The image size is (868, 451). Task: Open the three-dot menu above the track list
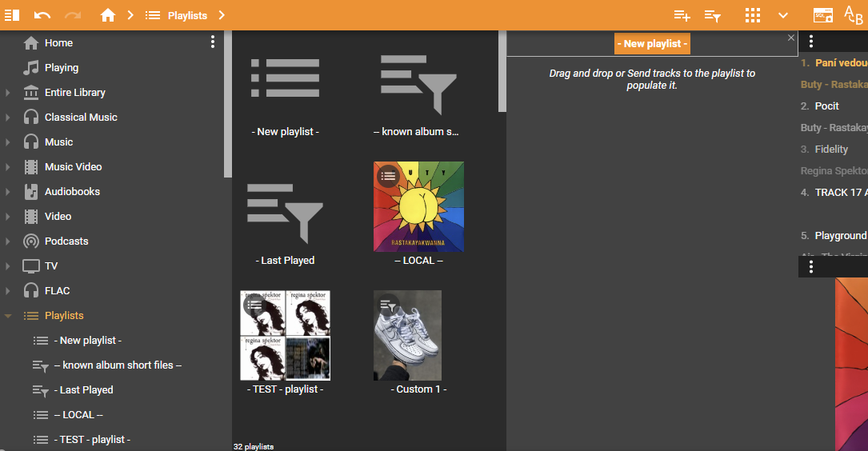click(x=811, y=42)
